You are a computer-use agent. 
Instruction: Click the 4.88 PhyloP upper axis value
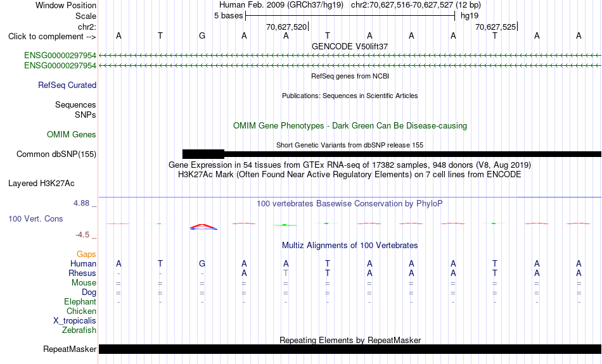tap(81, 203)
